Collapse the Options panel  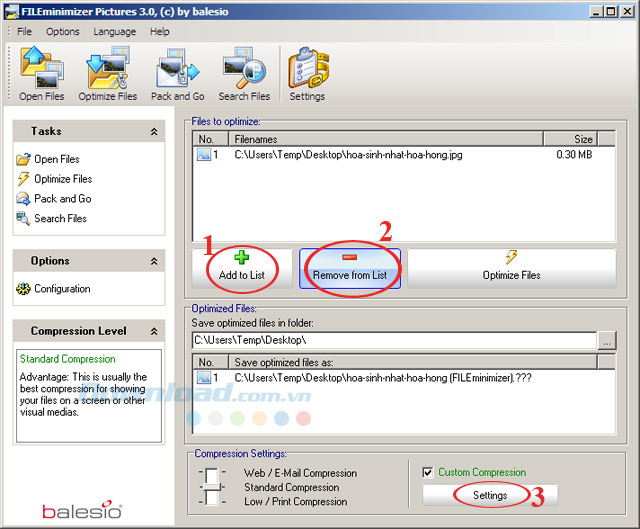point(154,261)
